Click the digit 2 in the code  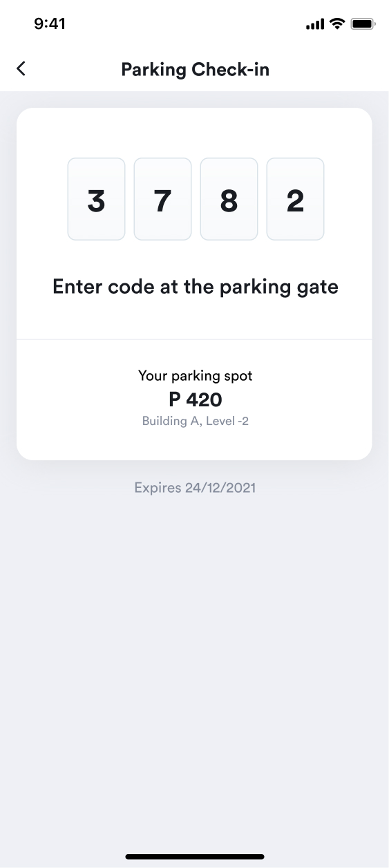295,201
